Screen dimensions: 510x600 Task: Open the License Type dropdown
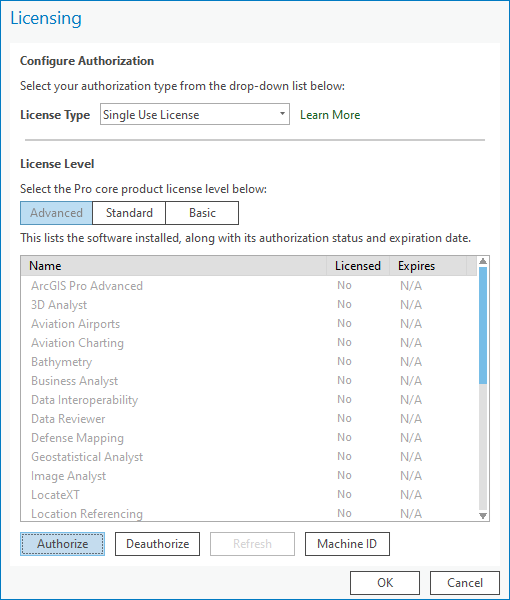click(195, 114)
